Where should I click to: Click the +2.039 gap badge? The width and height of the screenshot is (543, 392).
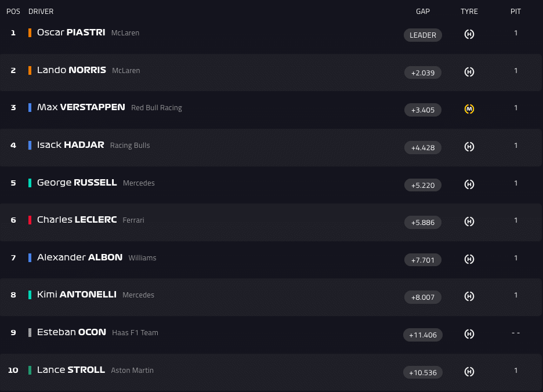click(x=423, y=72)
